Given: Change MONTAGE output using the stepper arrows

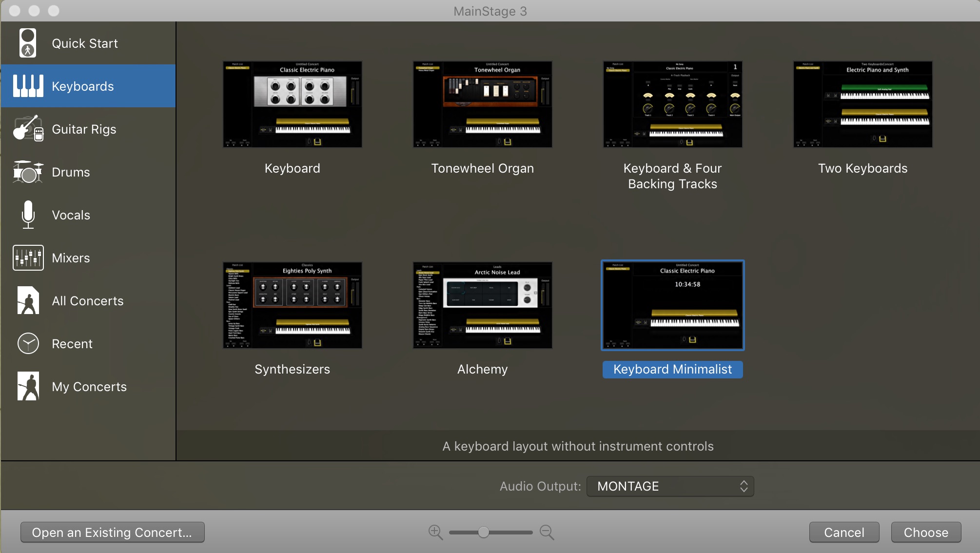Looking at the screenshot, I should coord(744,486).
